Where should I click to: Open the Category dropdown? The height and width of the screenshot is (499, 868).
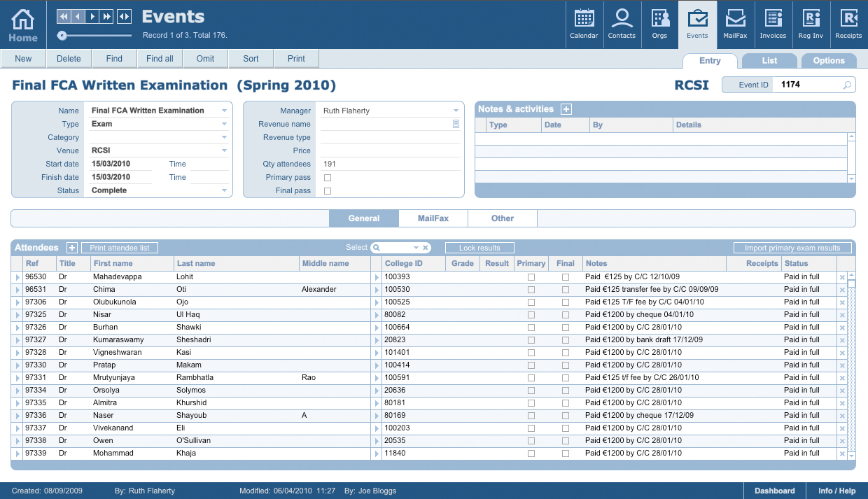[224, 137]
